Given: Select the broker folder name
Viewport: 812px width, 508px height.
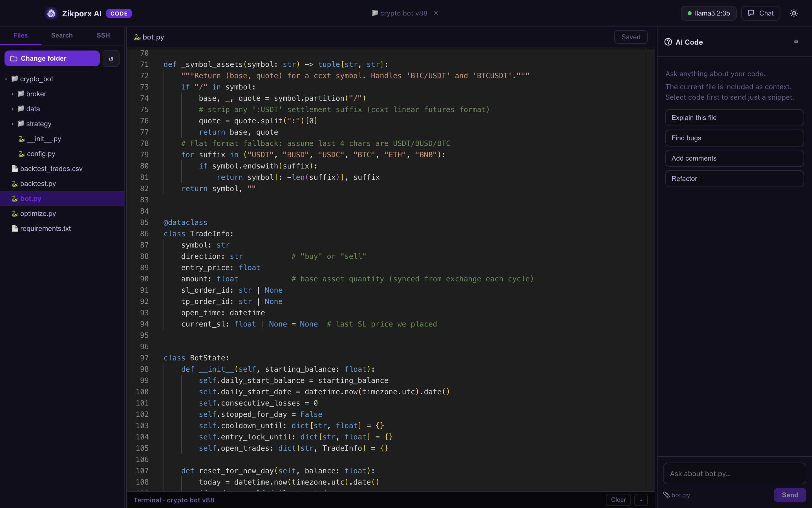Looking at the screenshot, I should click(36, 94).
